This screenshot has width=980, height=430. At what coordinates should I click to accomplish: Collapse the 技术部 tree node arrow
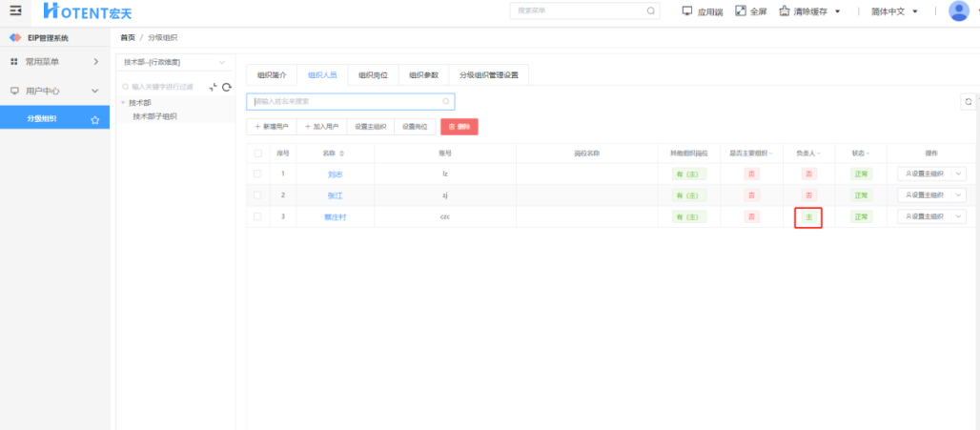click(123, 103)
